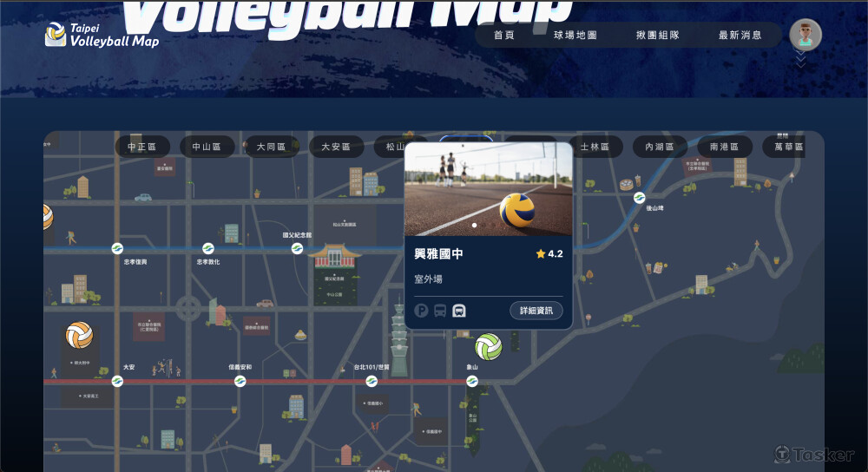The image size is (868, 472).
Task: Go to 揪團組隊 navigation item
Action: (x=658, y=36)
